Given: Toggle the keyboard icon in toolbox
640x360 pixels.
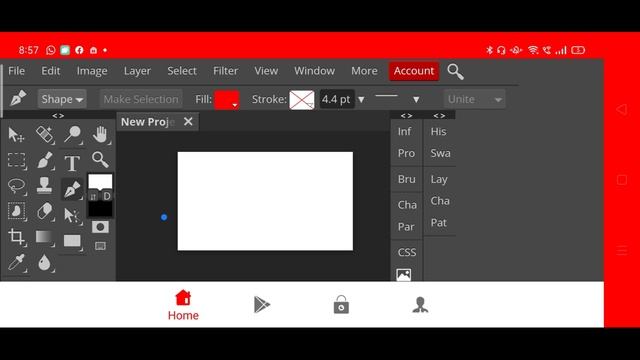Looking at the screenshot, I should (100, 246).
